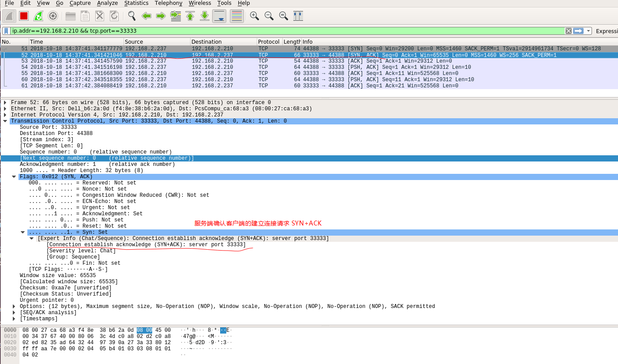Close the capture file icon
Screen dimensions: 618x364
(100, 16)
